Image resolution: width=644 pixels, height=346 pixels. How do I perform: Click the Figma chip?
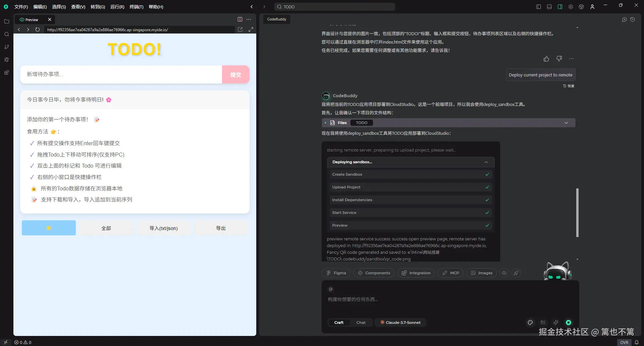(336, 273)
